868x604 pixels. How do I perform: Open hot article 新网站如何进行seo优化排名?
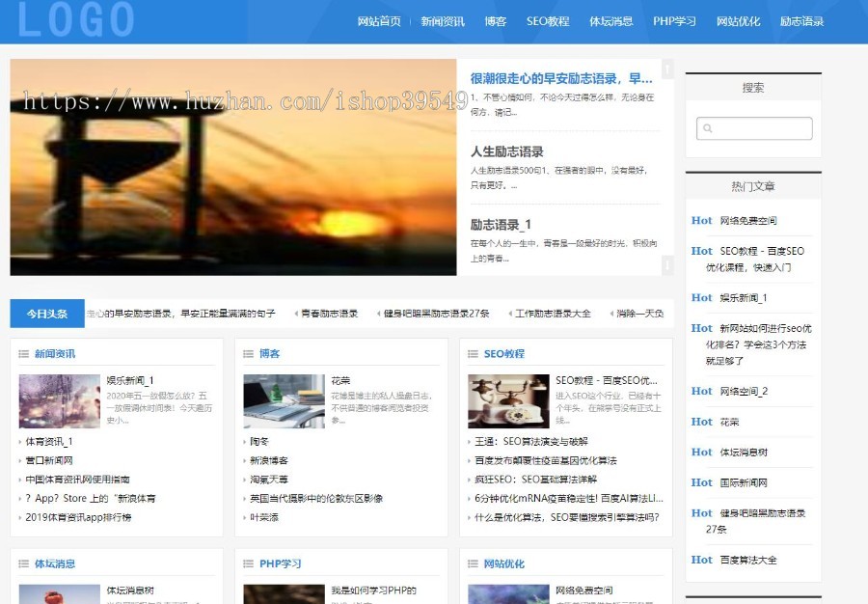(x=758, y=344)
